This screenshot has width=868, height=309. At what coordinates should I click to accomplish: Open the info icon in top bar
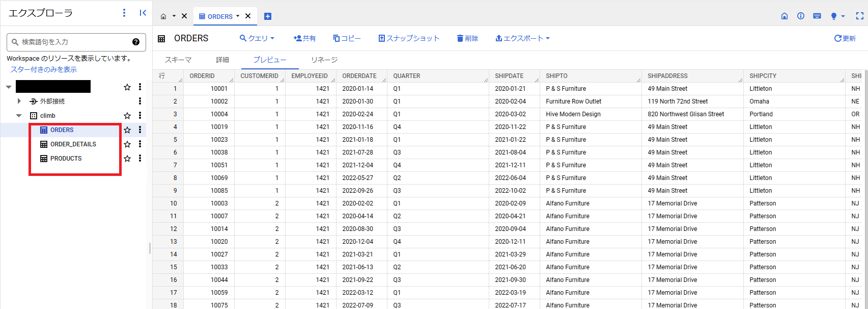click(801, 16)
